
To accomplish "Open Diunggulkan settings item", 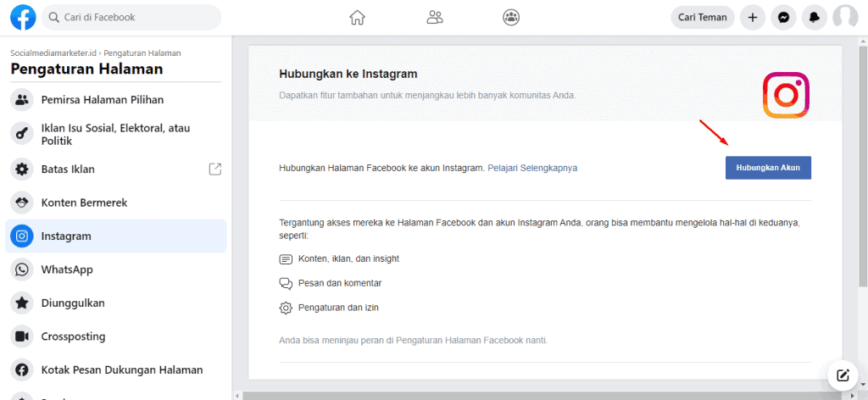I will click(x=115, y=303).
